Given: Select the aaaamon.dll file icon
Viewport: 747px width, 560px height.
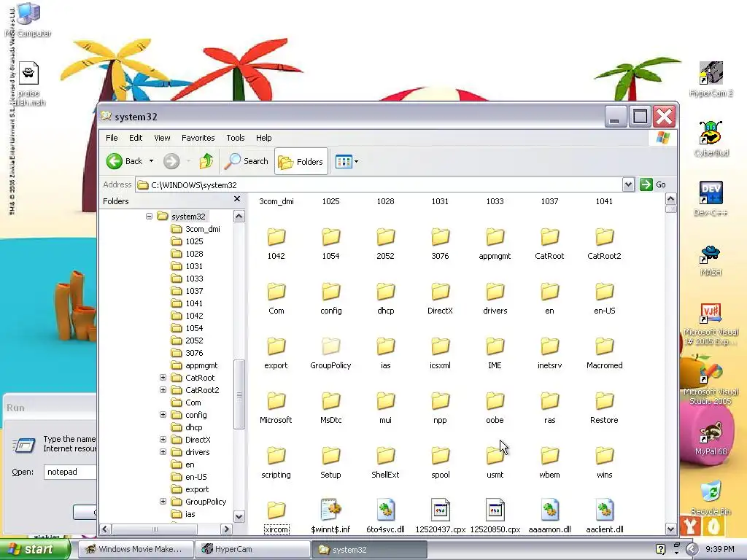Looking at the screenshot, I should click(x=549, y=510).
